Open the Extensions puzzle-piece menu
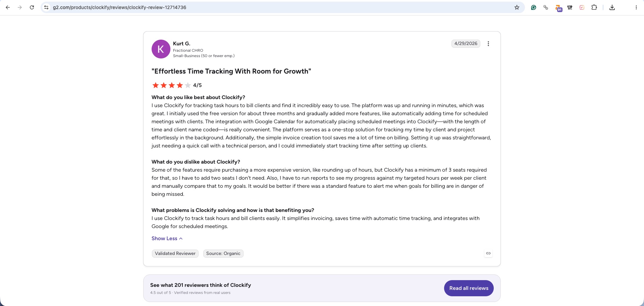Image resolution: width=644 pixels, height=306 pixels. (594, 7)
